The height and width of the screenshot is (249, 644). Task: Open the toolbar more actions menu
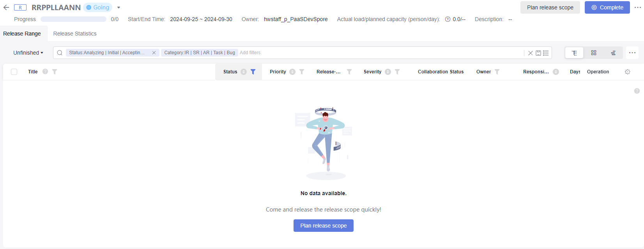(x=632, y=53)
